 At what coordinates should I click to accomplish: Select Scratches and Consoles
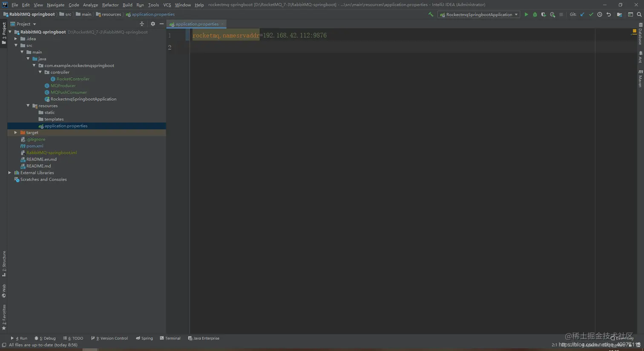pyautogui.click(x=43, y=180)
